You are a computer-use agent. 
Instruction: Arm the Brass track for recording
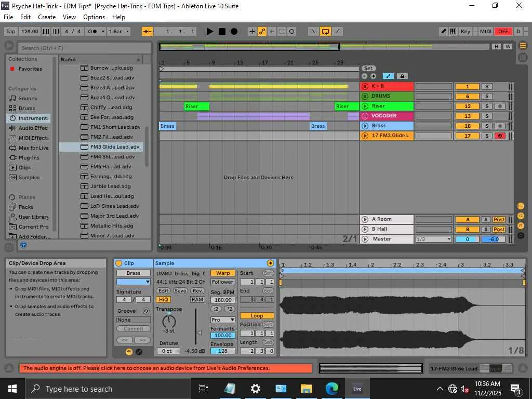pos(499,126)
